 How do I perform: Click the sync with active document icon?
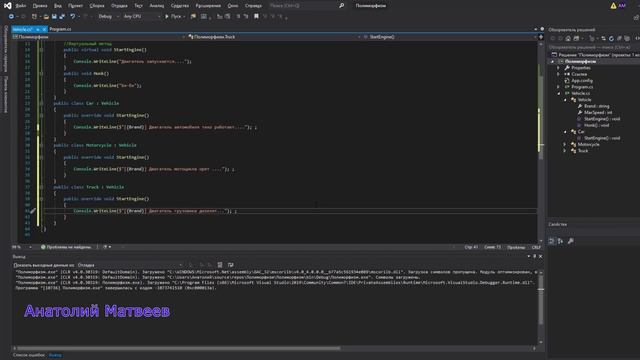(x=603, y=38)
